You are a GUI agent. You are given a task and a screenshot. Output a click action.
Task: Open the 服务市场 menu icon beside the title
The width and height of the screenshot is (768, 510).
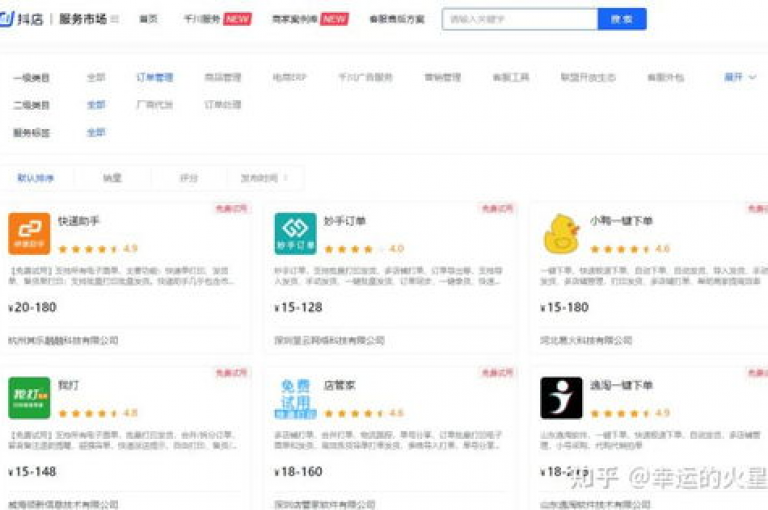pyautogui.click(x=115, y=19)
